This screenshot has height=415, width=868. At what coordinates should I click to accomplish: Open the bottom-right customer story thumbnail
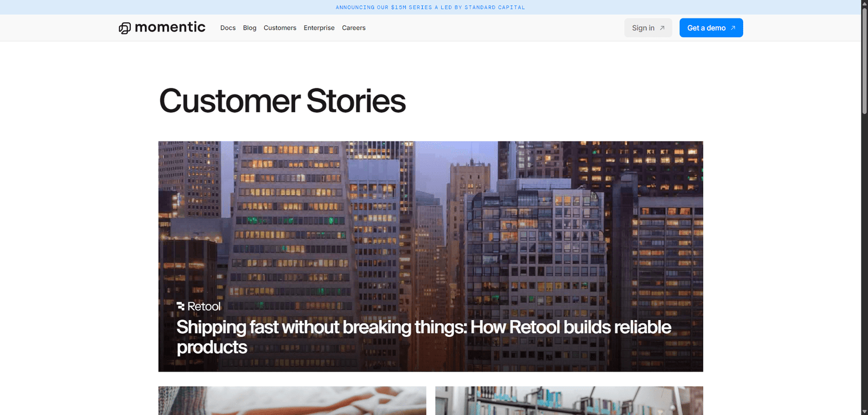click(569, 400)
